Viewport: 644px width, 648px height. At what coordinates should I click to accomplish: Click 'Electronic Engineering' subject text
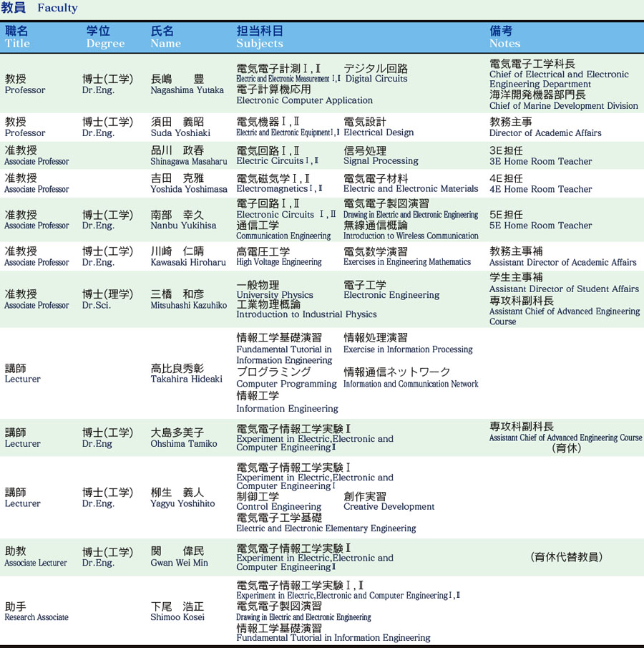391,295
